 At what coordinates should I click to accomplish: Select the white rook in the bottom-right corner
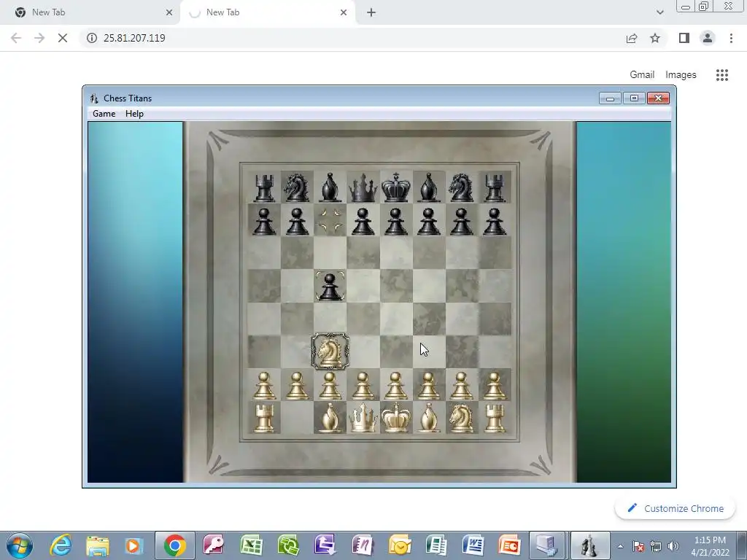coord(495,418)
